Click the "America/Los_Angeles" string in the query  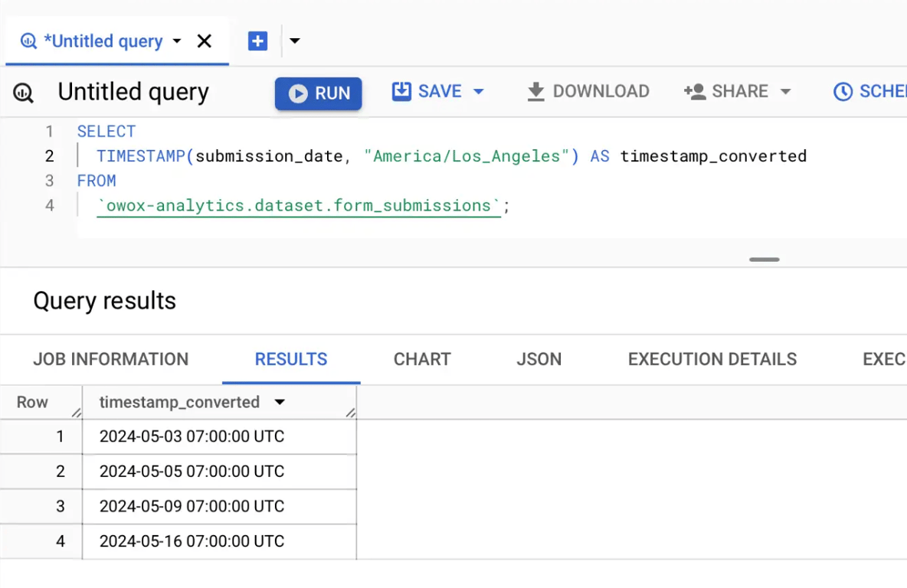tap(467, 156)
